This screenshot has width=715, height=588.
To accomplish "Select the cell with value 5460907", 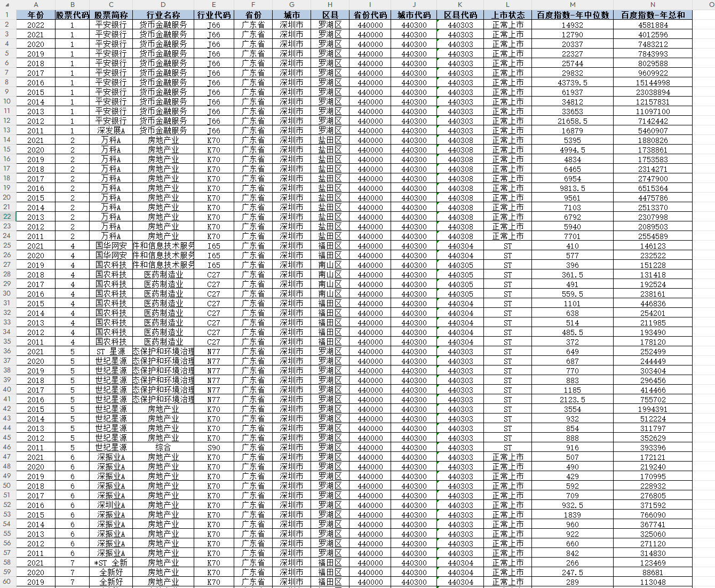I will point(653,131).
